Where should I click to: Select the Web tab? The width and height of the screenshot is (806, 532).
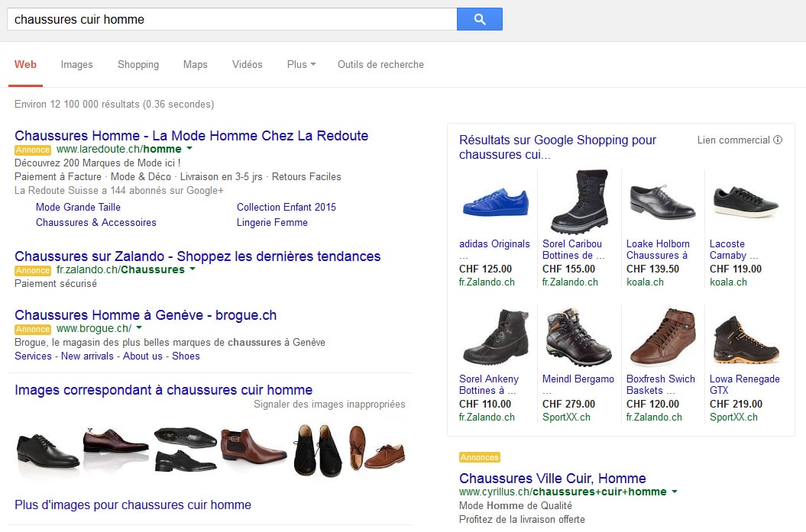click(25, 65)
